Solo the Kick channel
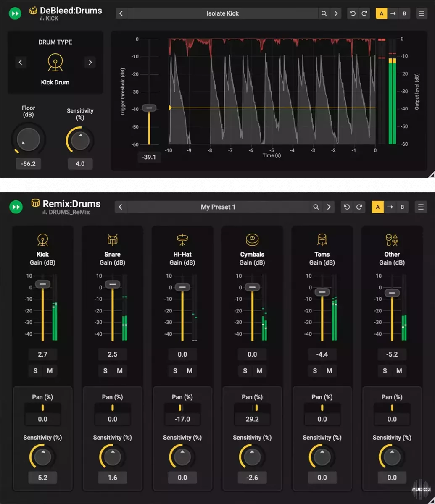 (x=35, y=371)
